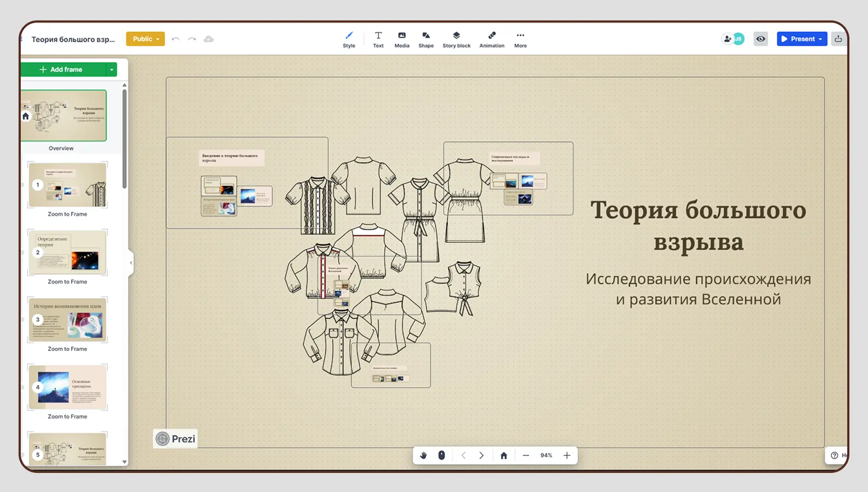Image resolution: width=868 pixels, height=492 pixels.
Task: Select the Overview frame thumbnail
Action: (x=64, y=116)
